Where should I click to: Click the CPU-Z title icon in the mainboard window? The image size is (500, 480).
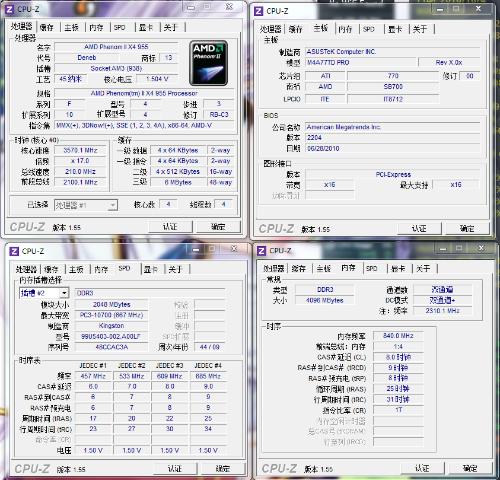[258, 11]
